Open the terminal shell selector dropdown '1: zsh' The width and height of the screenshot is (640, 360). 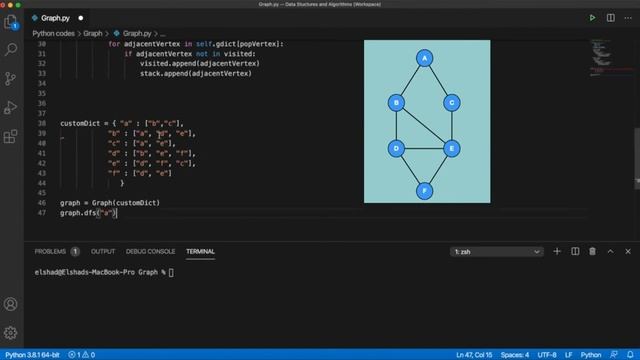pos(497,252)
